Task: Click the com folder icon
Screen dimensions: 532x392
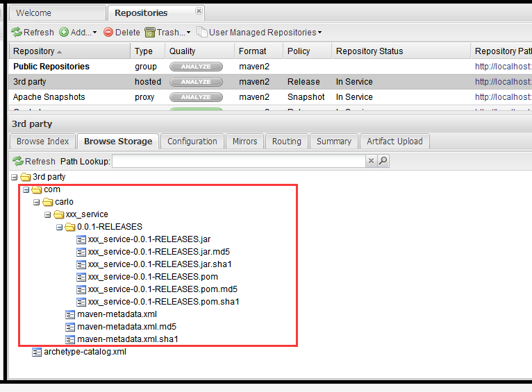Action: tap(37, 189)
